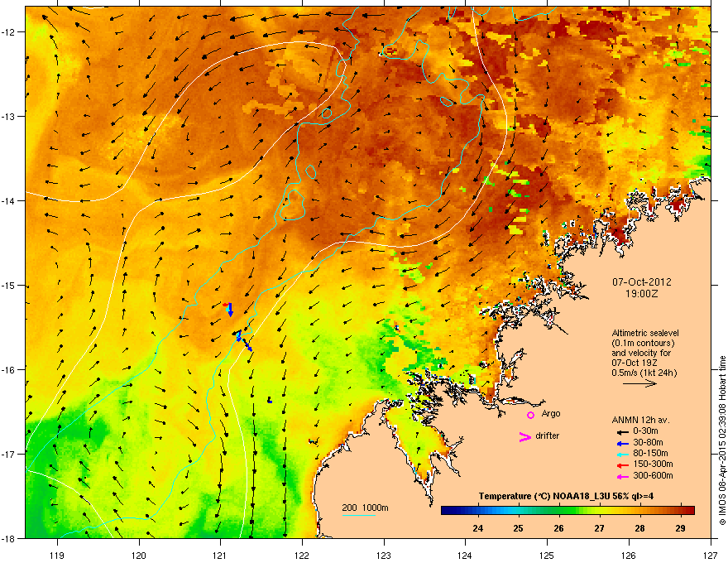Image resolution: width=728 pixels, height=563 pixels.
Task: Click latitude axis label -15
Action: [x=9, y=285]
